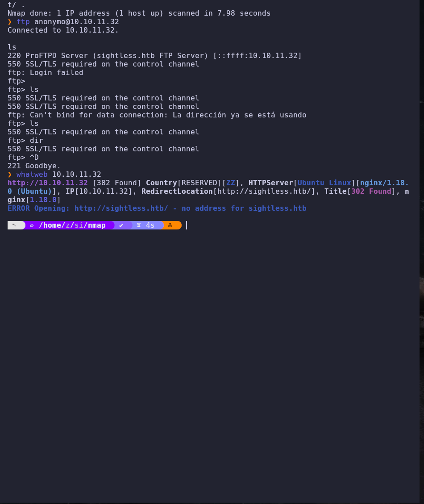Screen dimensions: 424x504
Task: Click the orange prompt arrow before ftp command
Action: pyautogui.click(x=10, y=22)
